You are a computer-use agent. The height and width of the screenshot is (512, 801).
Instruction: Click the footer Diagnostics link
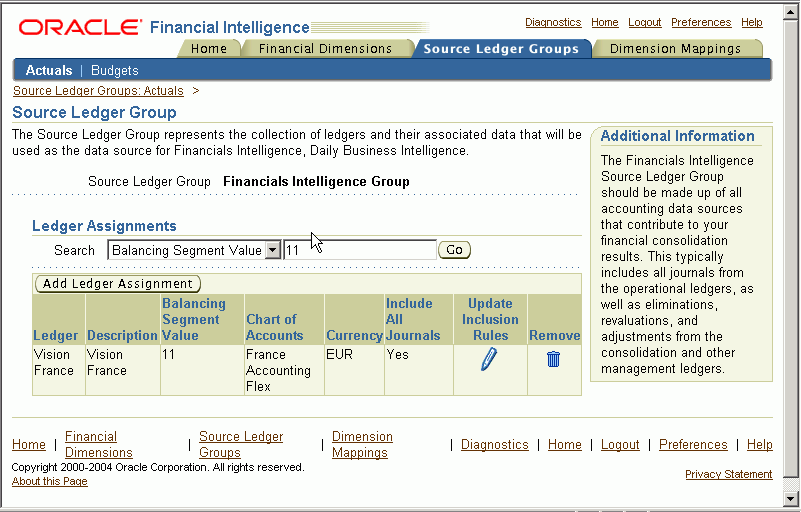coord(494,445)
